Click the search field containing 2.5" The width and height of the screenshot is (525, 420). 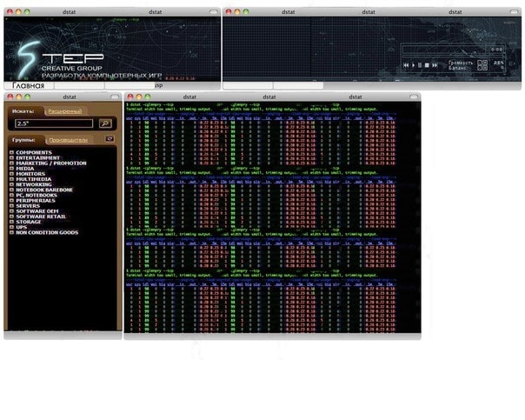click(x=54, y=123)
